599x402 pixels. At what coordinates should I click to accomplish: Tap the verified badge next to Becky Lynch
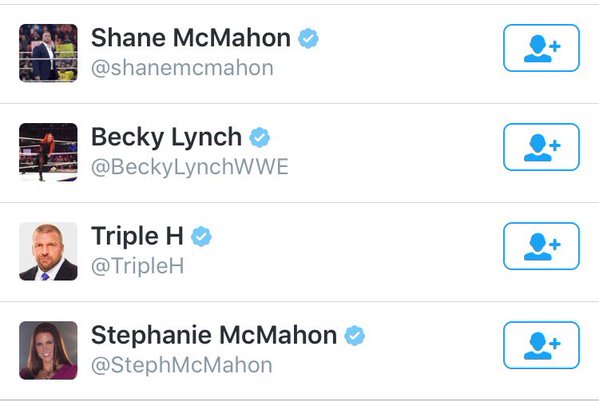point(260,137)
